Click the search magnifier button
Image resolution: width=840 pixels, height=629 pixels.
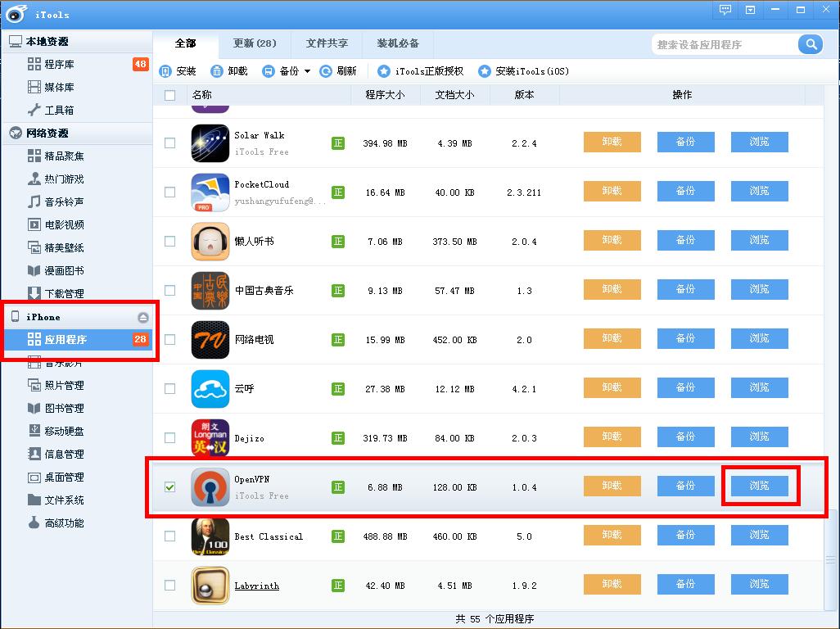pos(811,44)
